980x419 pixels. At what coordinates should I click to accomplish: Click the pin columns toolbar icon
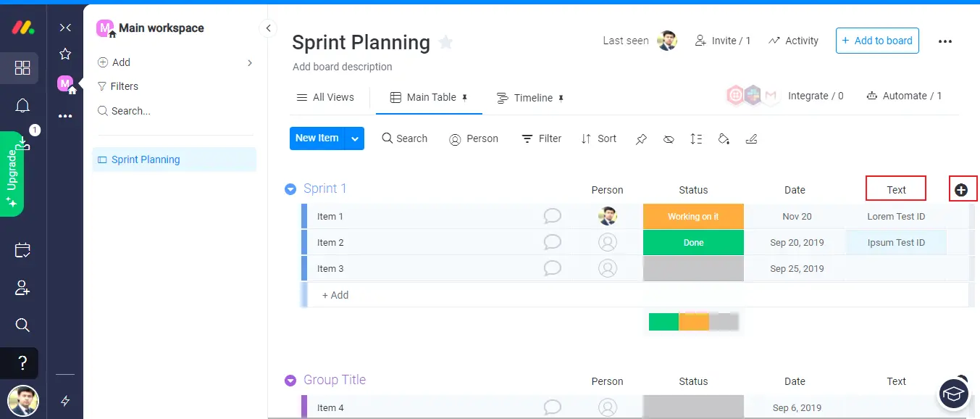point(641,138)
